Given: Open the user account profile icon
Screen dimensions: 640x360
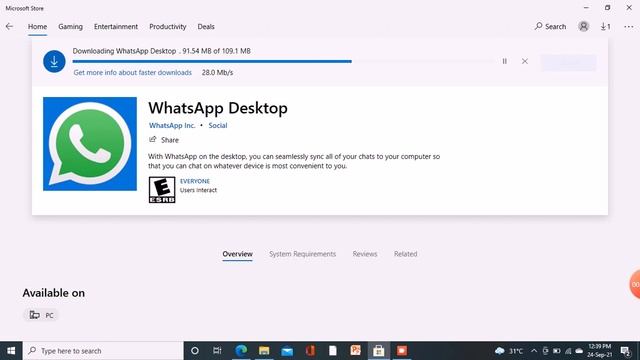Looking at the screenshot, I should coord(583,27).
